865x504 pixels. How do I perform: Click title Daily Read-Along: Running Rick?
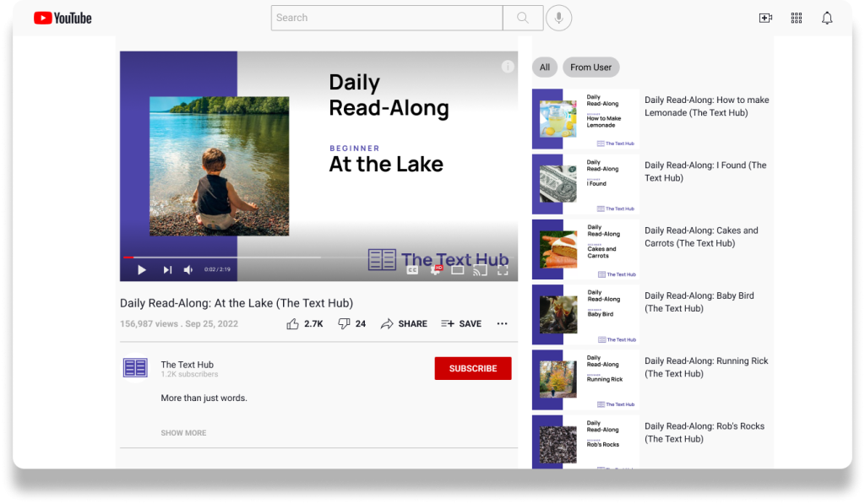[x=706, y=366]
